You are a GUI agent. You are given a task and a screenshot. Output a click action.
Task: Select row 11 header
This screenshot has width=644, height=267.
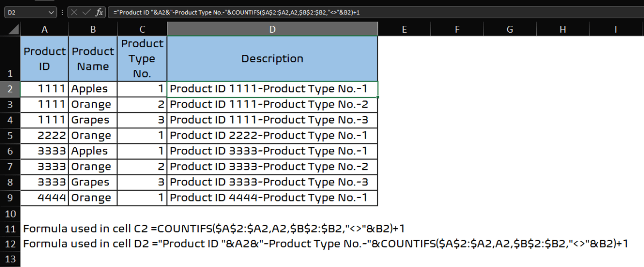pyautogui.click(x=10, y=229)
